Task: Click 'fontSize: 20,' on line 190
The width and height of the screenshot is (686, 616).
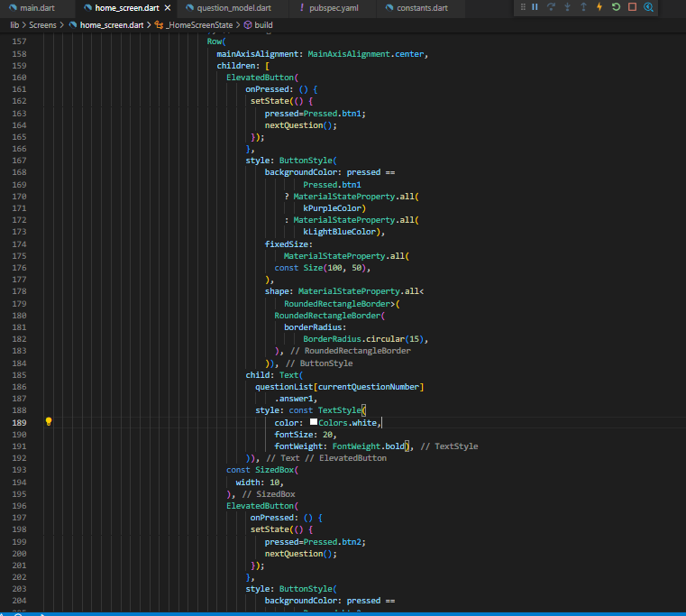Action: pos(306,435)
